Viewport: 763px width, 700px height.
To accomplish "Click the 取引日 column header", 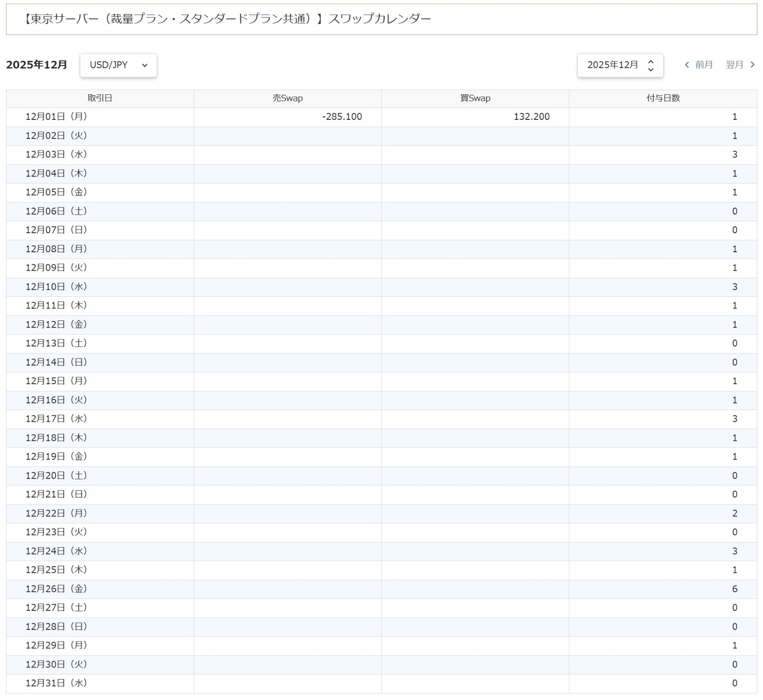I will pyautogui.click(x=100, y=98).
